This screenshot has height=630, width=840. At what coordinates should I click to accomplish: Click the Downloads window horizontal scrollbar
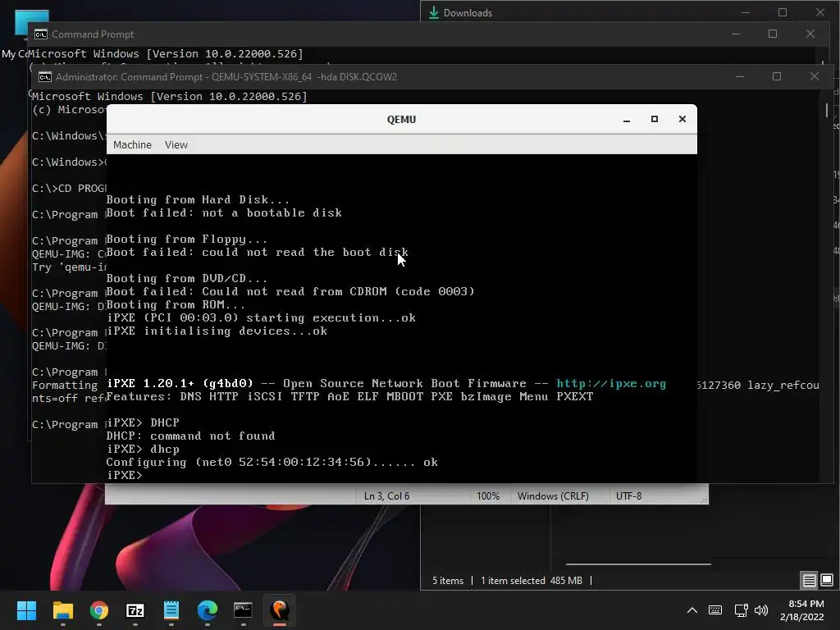(638, 564)
